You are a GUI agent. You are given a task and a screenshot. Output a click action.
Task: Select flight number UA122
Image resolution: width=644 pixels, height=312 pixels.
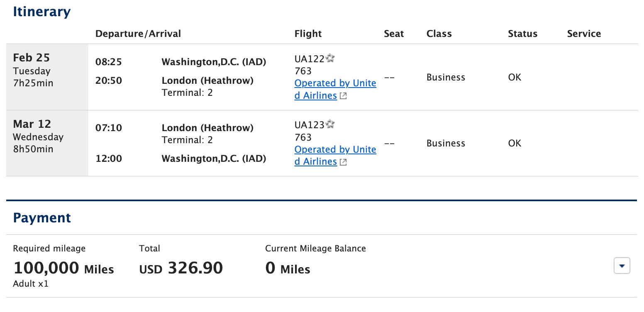(308, 59)
